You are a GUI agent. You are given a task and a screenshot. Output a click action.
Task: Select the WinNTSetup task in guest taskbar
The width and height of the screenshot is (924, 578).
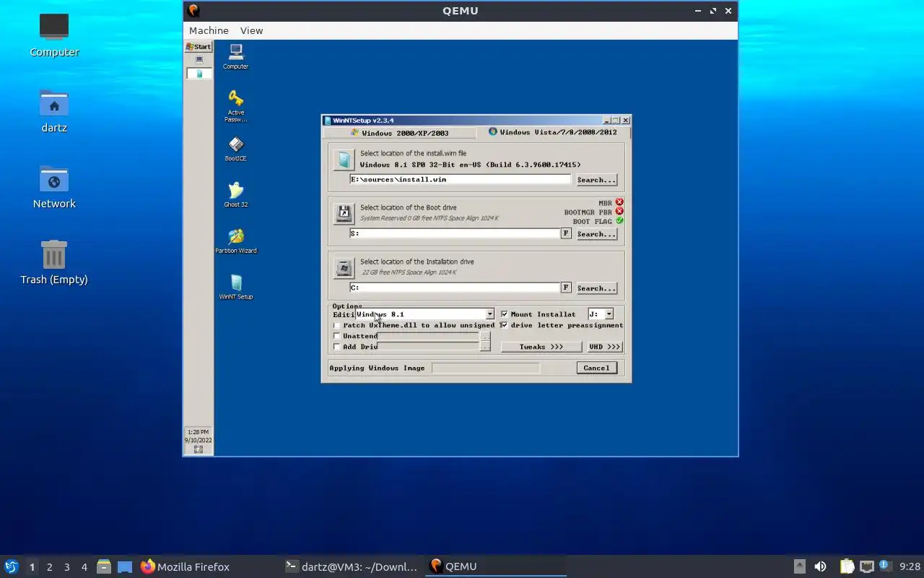click(x=199, y=74)
